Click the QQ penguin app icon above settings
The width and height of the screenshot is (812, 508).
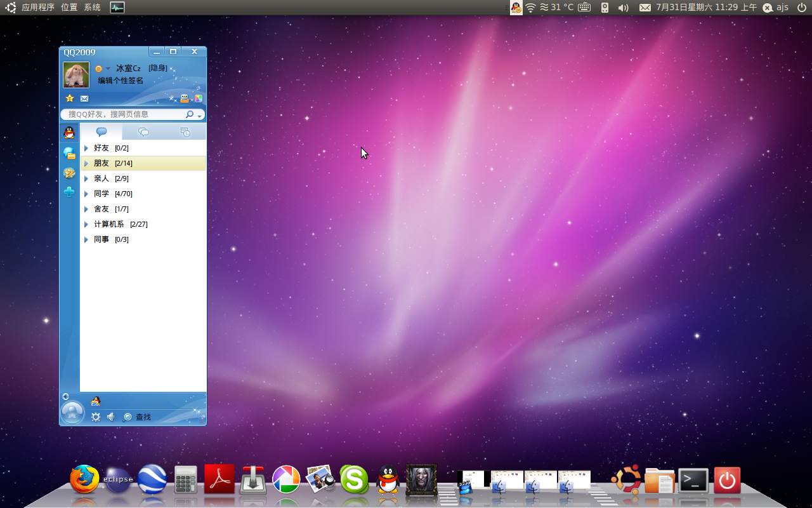tap(96, 401)
